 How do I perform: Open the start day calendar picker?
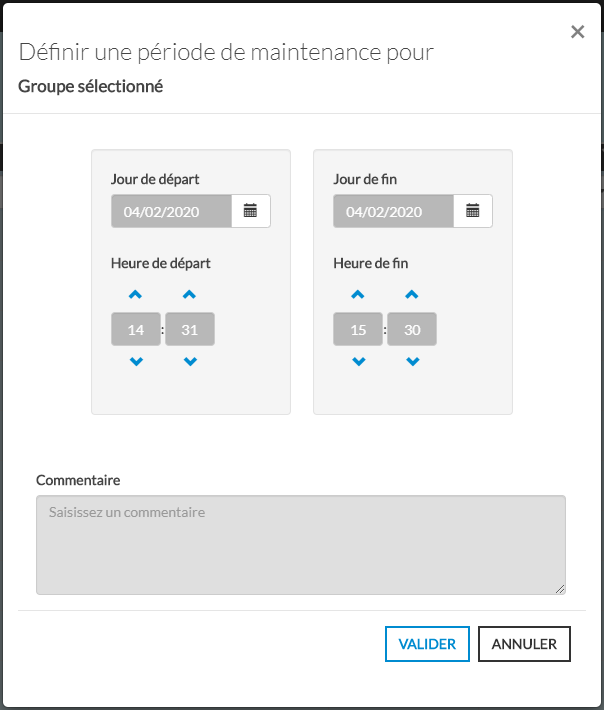pos(251,211)
